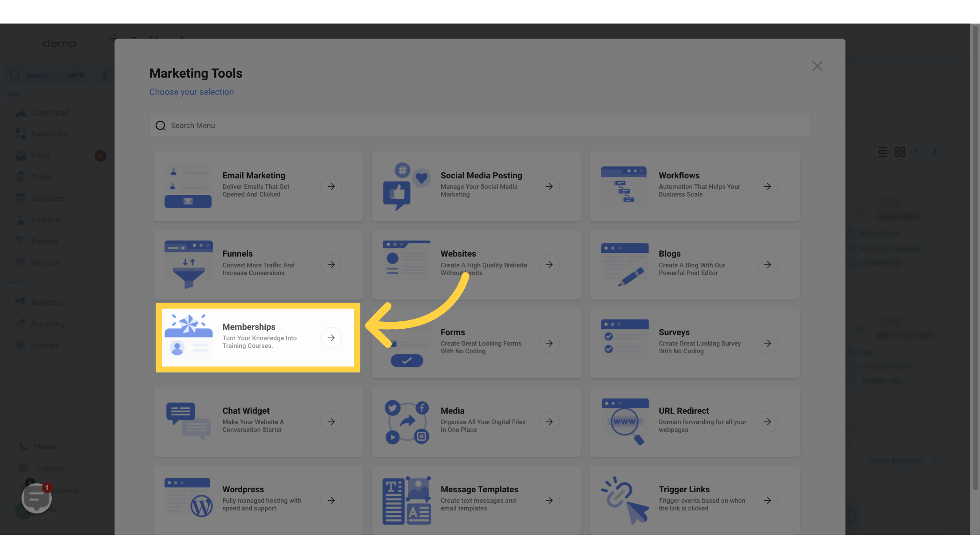Select Launchpad in the sidebar
The height and width of the screenshot is (558, 980).
tap(42, 112)
